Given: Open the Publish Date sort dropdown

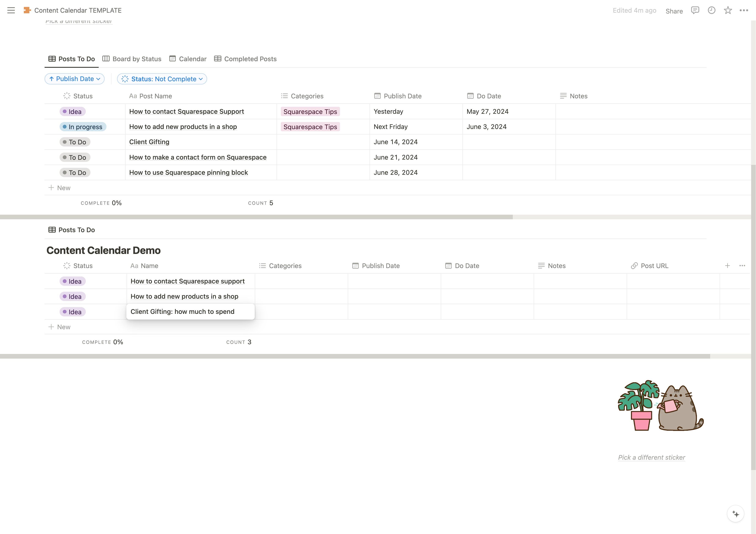Looking at the screenshot, I should 74,79.
